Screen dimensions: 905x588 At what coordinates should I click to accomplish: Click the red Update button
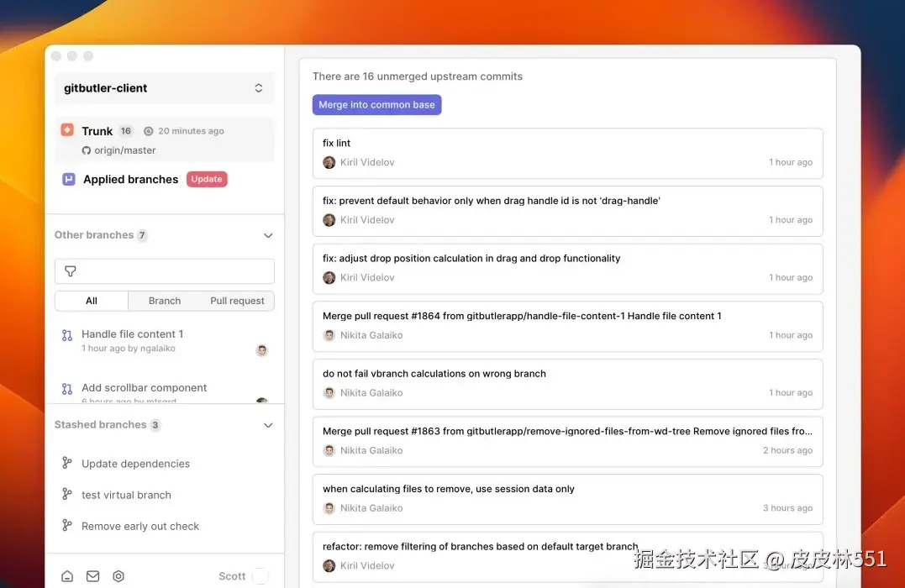click(207, 179)
